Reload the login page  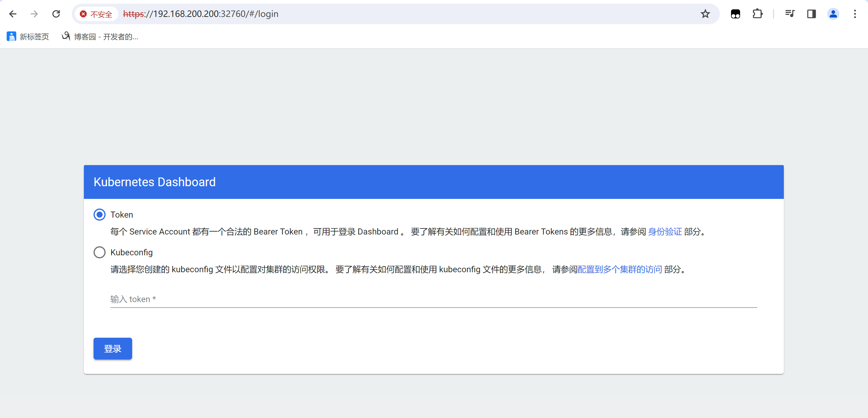pyautogui.click(x=56, y=14)
